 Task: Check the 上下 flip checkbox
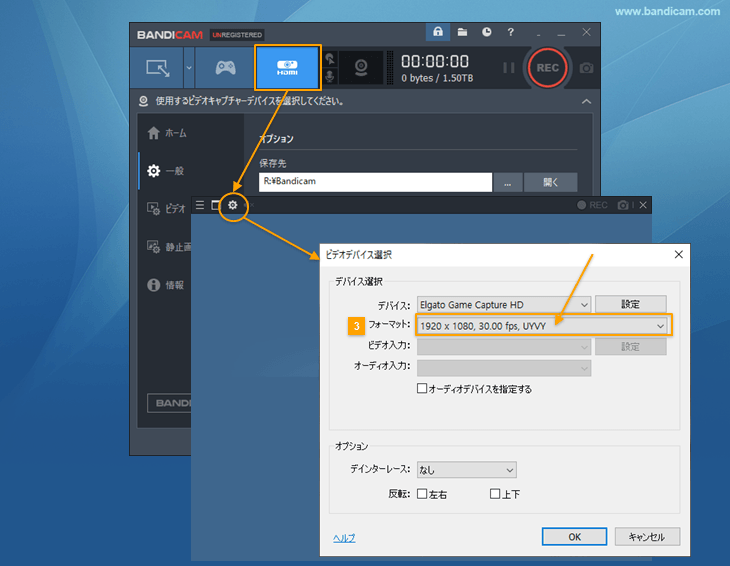(495, 494)
